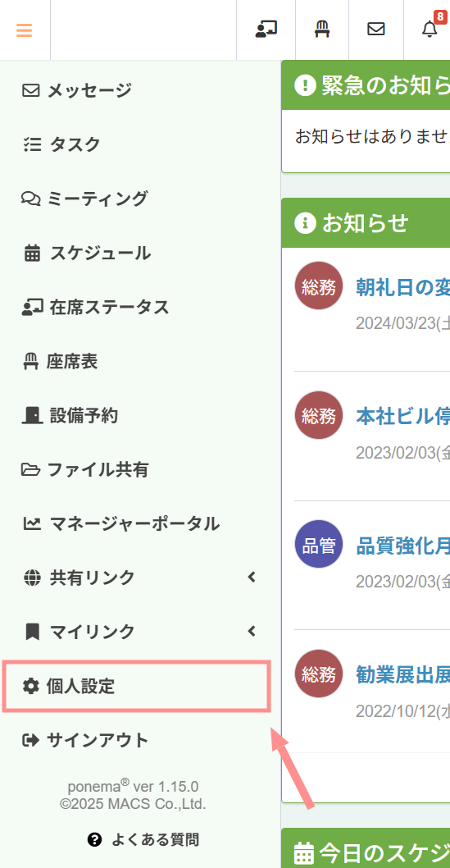Click the seating chart chair icon in header
The height and width of the screenshot is (868, 450).
point(322,30)
